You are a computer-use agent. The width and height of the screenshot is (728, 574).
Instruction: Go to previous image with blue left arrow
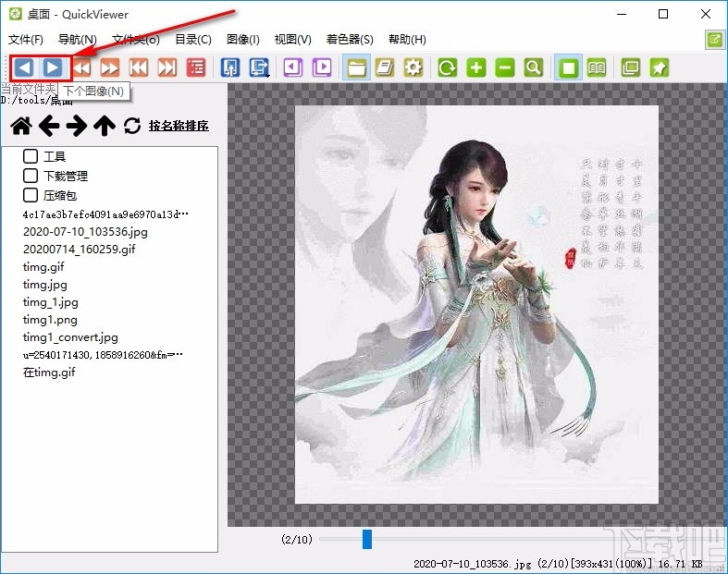[24, 67]
